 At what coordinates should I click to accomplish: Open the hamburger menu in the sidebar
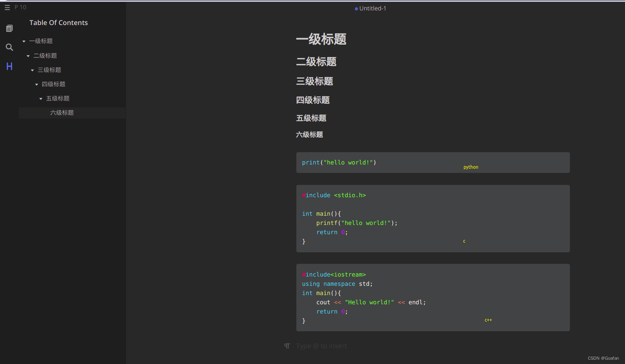7,7
